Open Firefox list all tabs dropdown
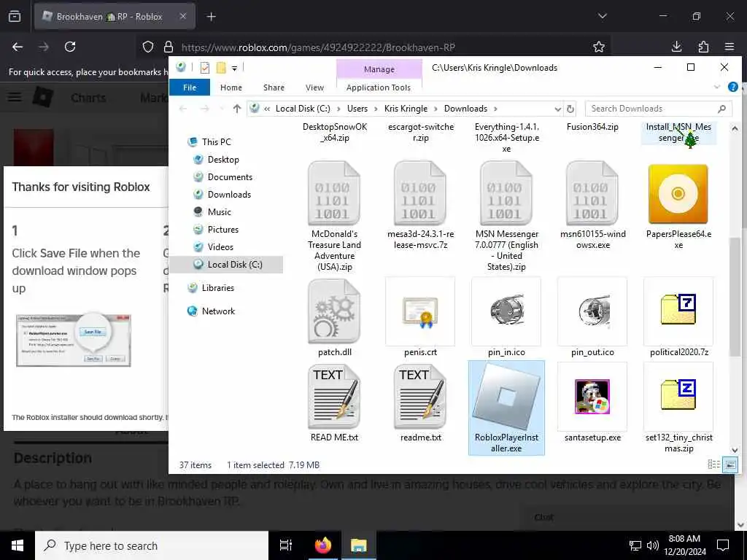747x560 pixels. tap(602, 16)
